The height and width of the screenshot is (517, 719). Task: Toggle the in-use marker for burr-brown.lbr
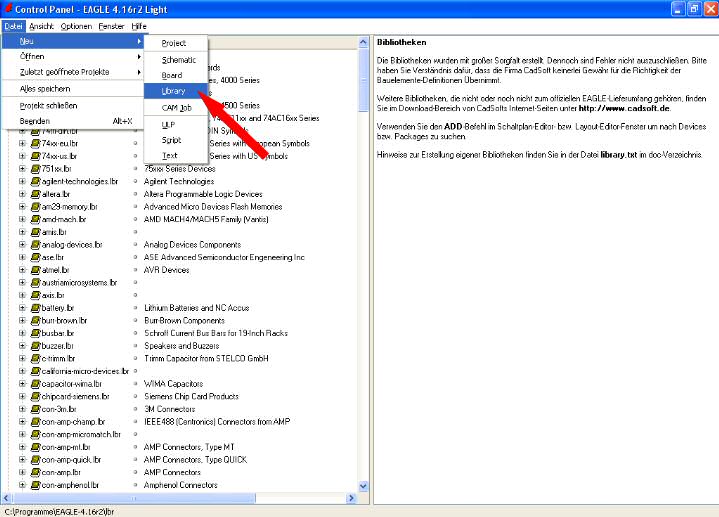pyautogui.click(x=135, y=321)
